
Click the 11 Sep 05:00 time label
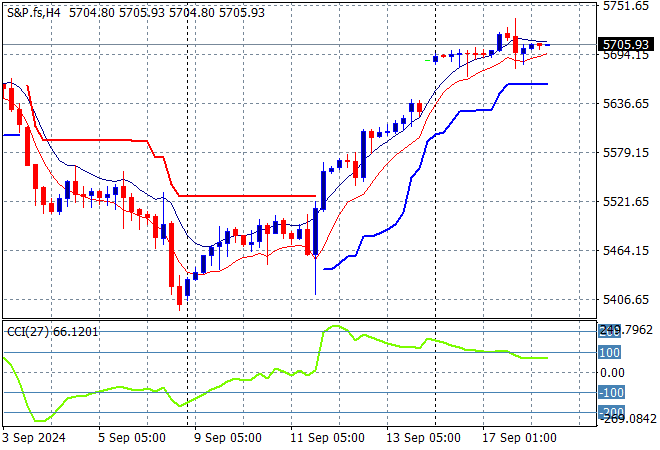tap(327, 438)
